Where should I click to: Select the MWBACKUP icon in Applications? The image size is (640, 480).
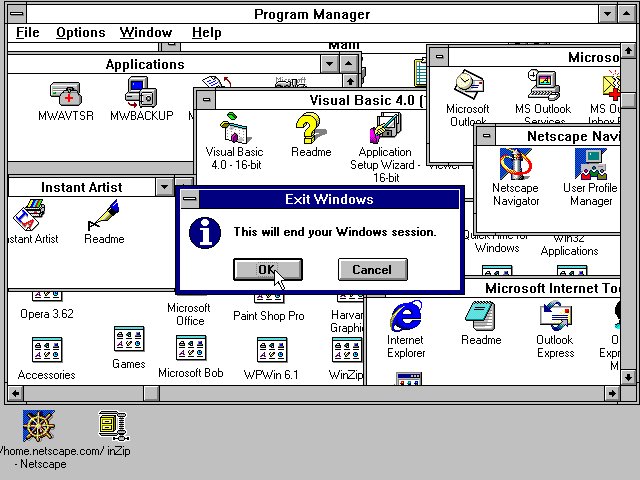(141, 92)
